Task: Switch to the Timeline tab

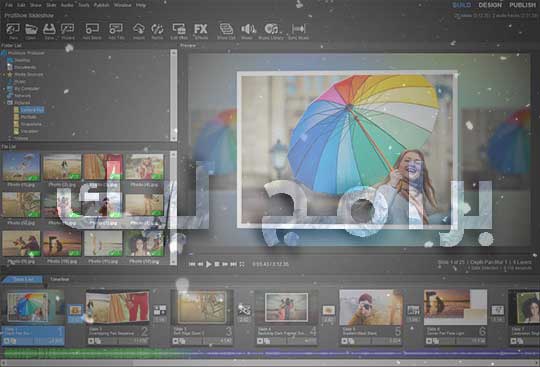Action: click(x=60, y=279)
